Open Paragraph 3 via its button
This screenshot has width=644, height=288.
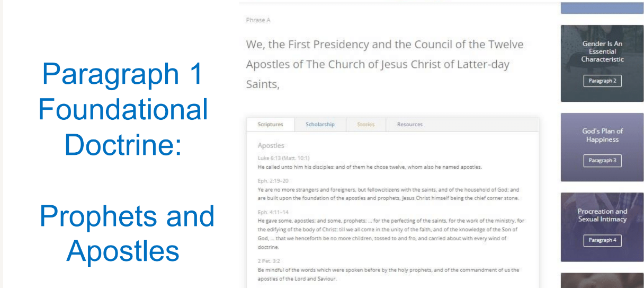click(602, 161)
